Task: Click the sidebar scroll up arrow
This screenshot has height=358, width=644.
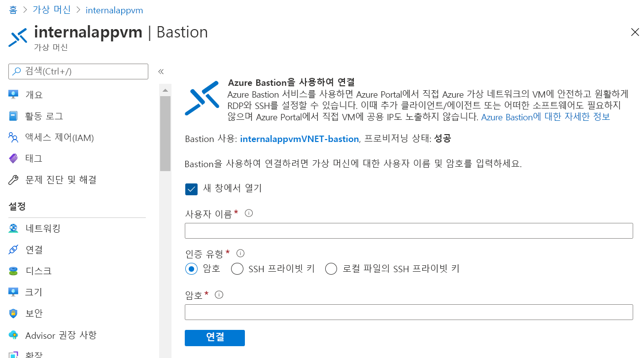Action: tap(165, 90)
